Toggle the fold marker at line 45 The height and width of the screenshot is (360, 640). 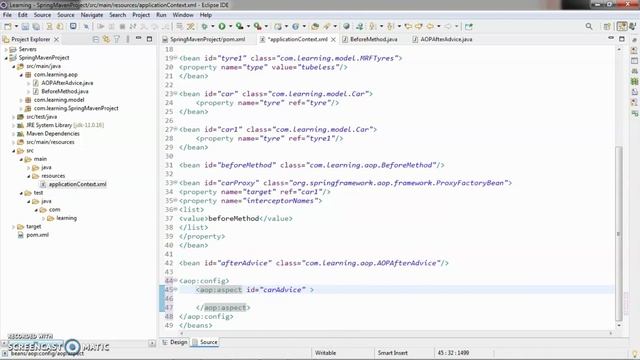[176, 290]
